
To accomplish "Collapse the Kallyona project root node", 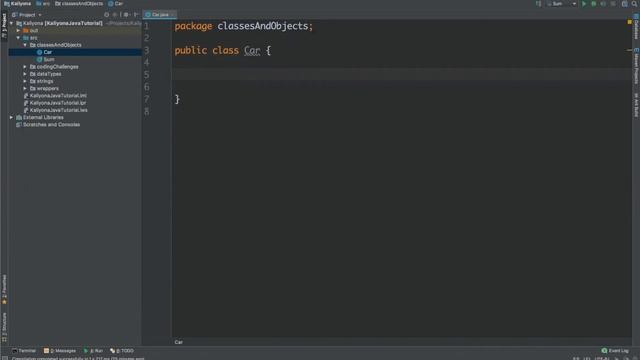I will coord(11,24).
